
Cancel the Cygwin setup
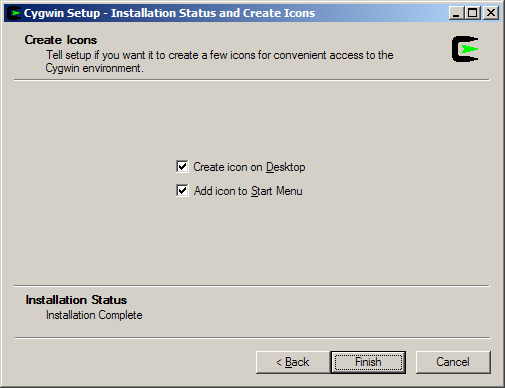(453, 362)
